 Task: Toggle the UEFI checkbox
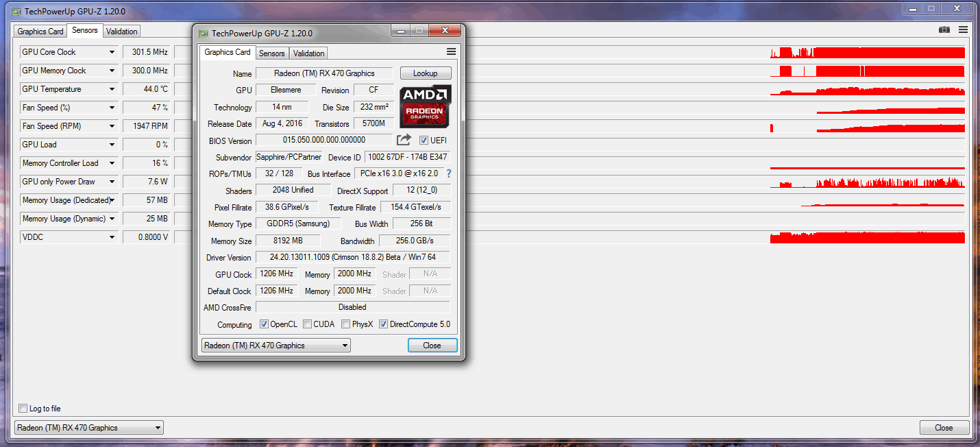click(424, 140)
